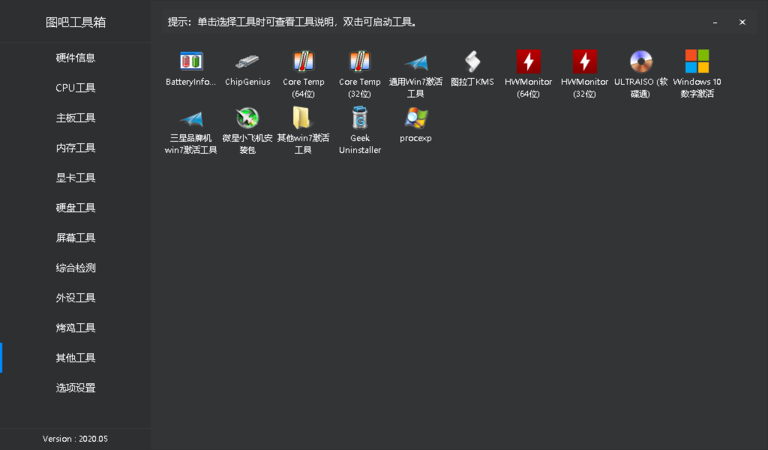Click HWMonitor (64位) red lightning icon

click(x=528, y=62)
